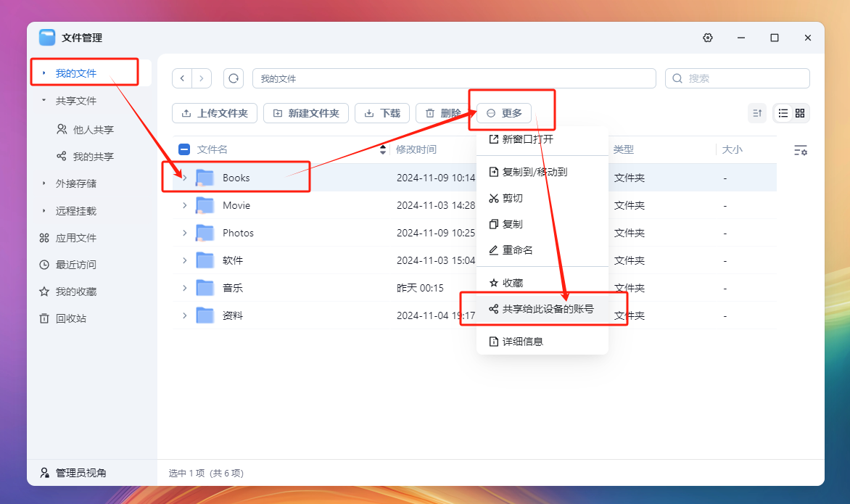The image size is (850, 504).
Task: Open column settings icon at table right
Action: [x=800, y=150]
